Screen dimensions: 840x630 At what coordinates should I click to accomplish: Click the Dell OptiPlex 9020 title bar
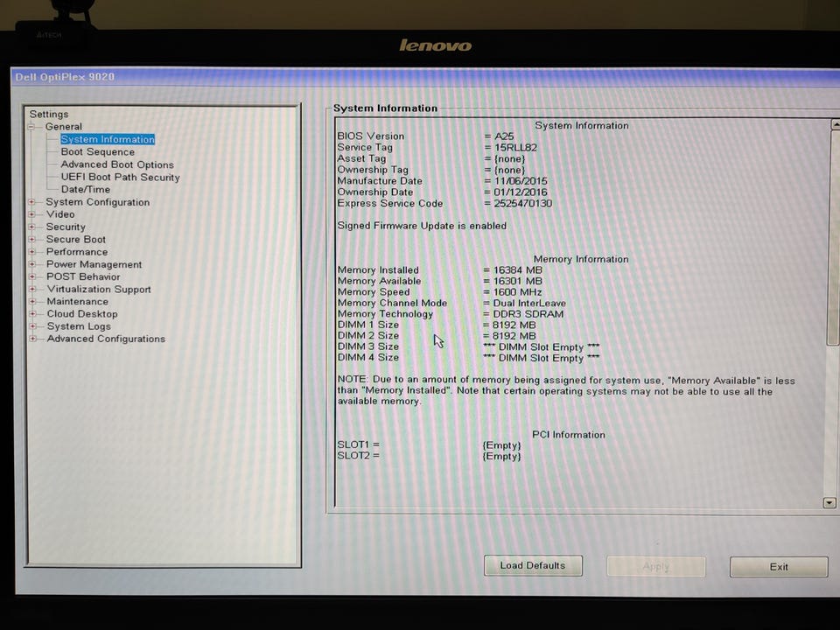425,77
